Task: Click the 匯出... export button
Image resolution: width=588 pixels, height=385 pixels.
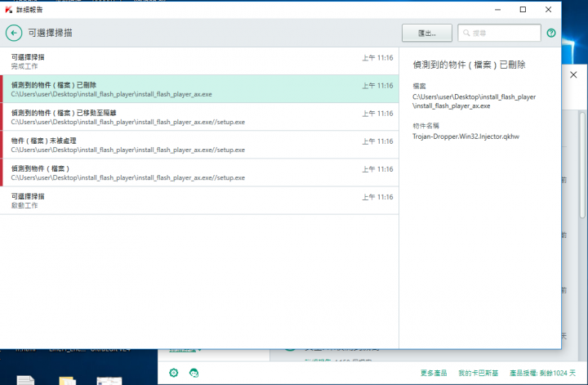Action: (x=427, y=33)
